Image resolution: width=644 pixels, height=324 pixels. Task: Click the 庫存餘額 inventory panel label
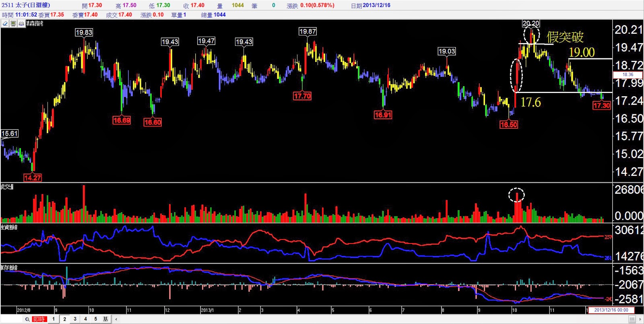(x=9, y=268)
